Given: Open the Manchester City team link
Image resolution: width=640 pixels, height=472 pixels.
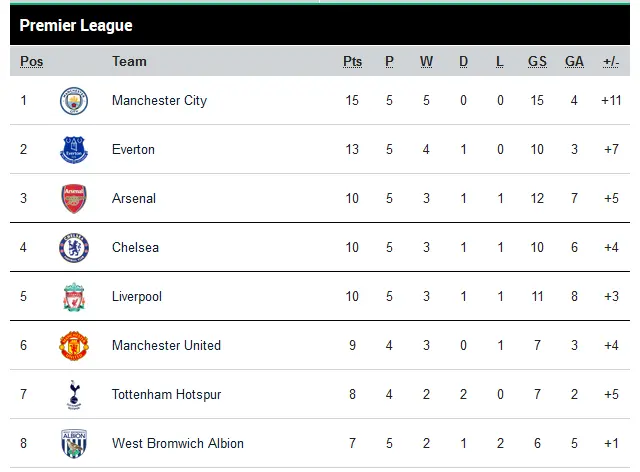Looking at the screenshot, I should [159, 101].
